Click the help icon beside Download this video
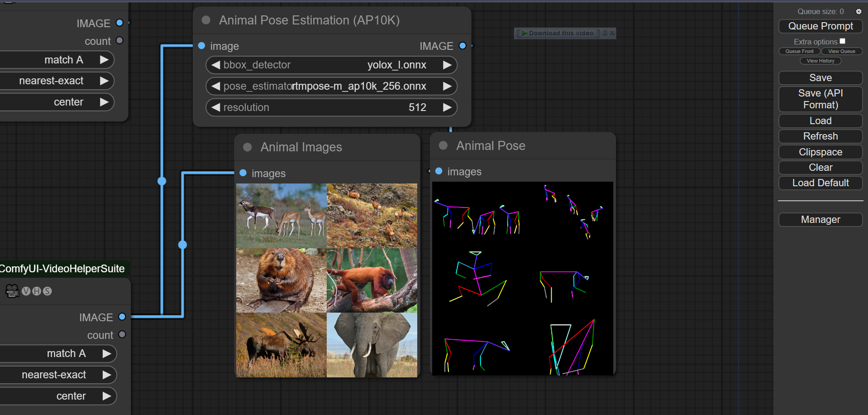 point(605,33)
